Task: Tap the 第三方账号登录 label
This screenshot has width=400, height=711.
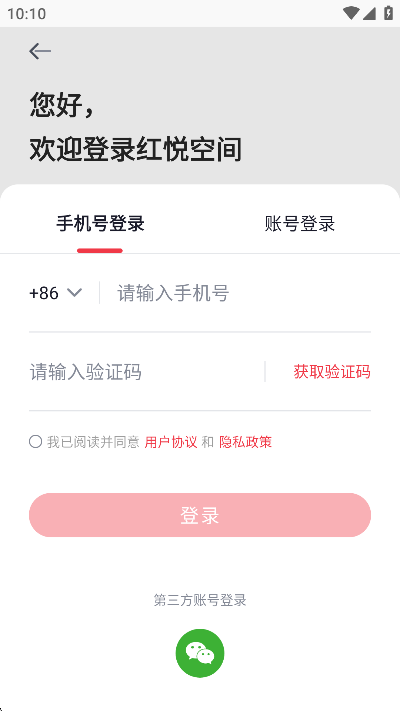Action: point(200,600)
